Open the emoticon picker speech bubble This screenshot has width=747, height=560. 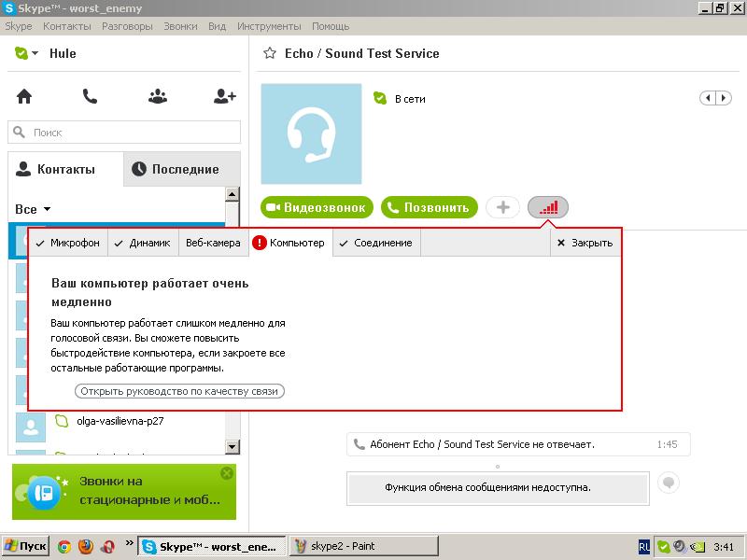point(669,483)
